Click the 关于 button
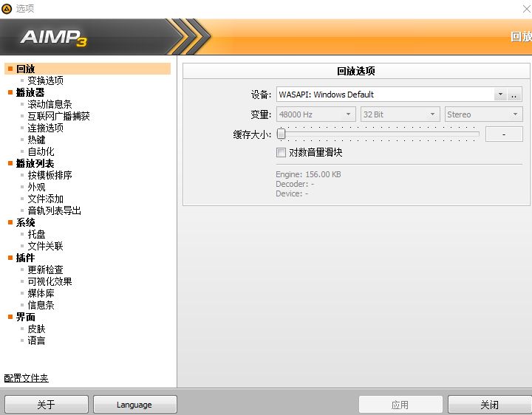The height and width of the screenshot is (415, 532). coord(47,405)
